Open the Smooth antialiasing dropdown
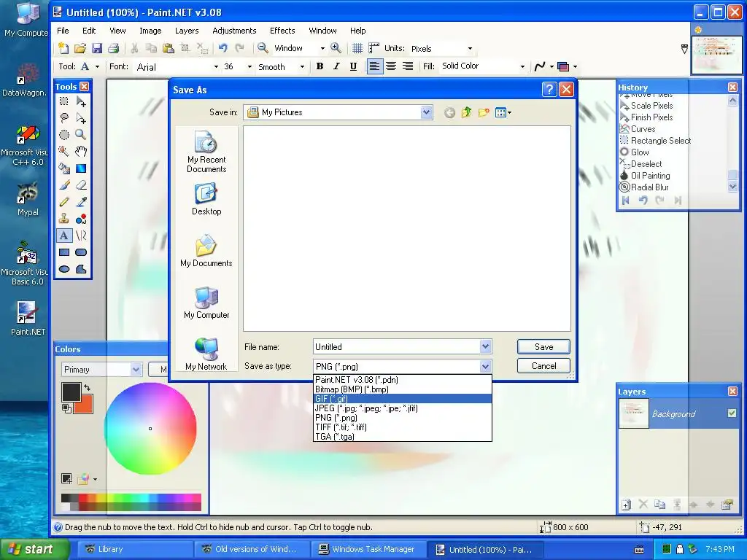 tap(302, 66)
